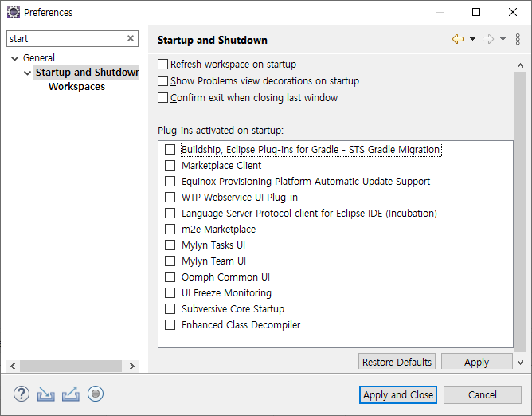Click the filter text input field
This screenshot has width=532, height=416.
(x=67, y=39)
